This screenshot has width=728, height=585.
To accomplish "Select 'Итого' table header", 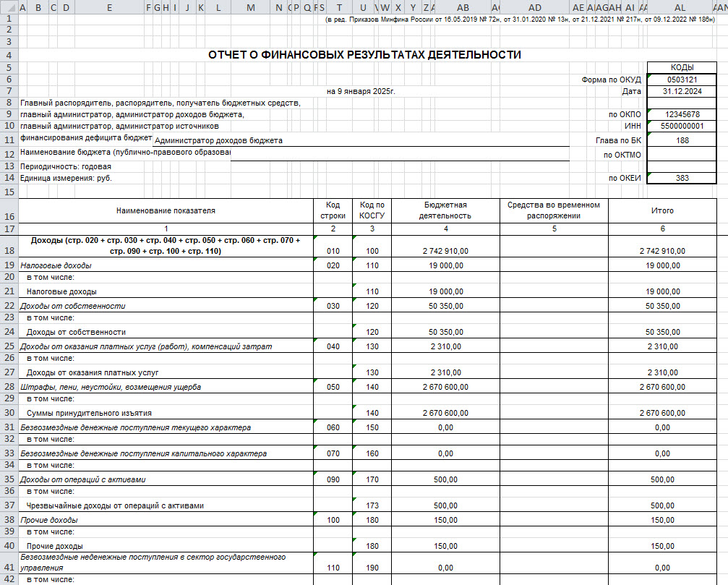I will pyautogui.click(x=662, y=210).
